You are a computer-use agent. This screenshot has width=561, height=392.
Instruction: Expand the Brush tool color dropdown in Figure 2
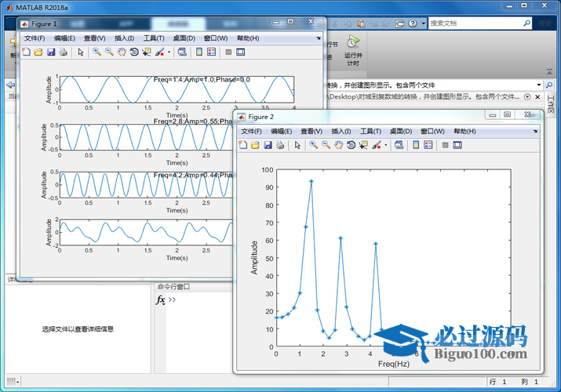coord(386,145)
